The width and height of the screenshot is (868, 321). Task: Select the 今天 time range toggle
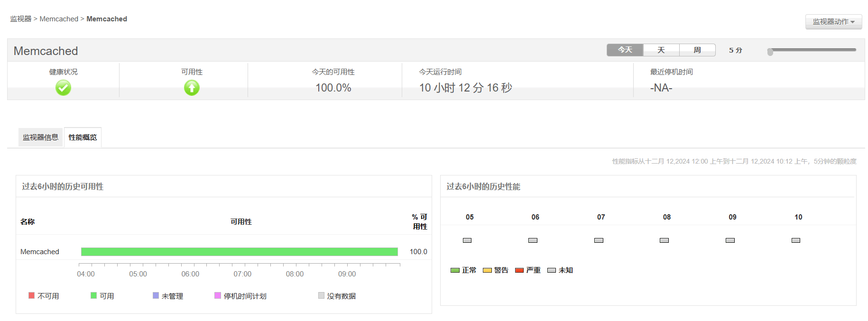pos(625,50)
